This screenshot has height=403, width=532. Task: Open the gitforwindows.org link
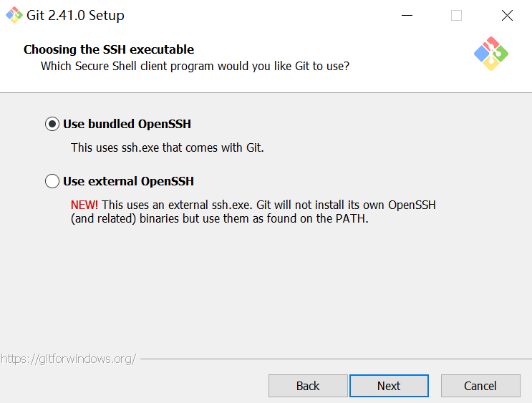(69, 359)
